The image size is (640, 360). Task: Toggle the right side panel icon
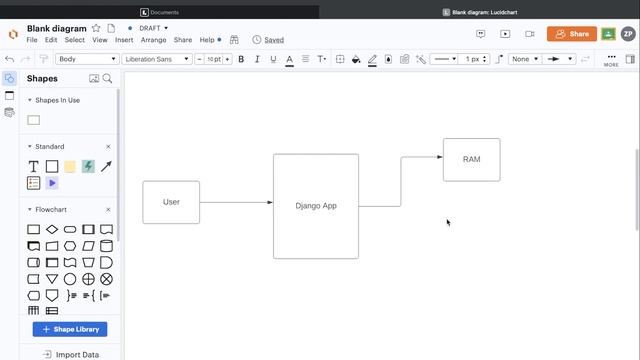[630, 59]
